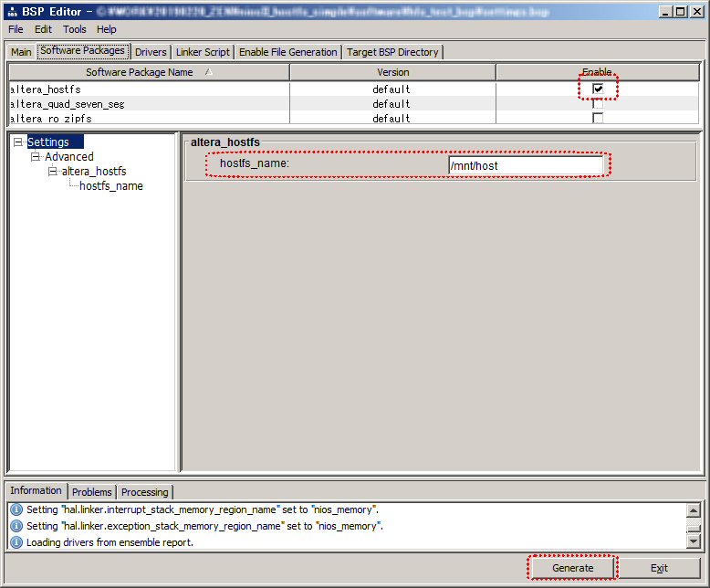
Task: Click the BSP Editor title bar icon
Action: (12, 12)
